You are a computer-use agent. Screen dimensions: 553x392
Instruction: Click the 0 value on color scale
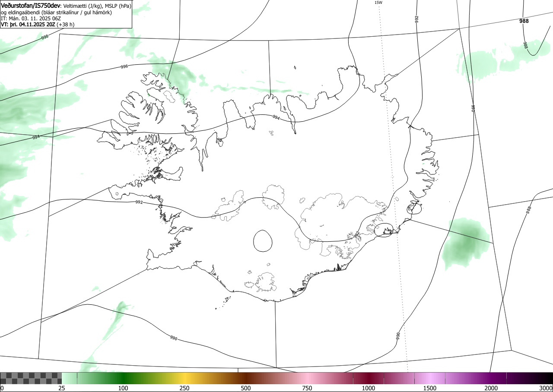pyautogui.click(x=2, y=388)
